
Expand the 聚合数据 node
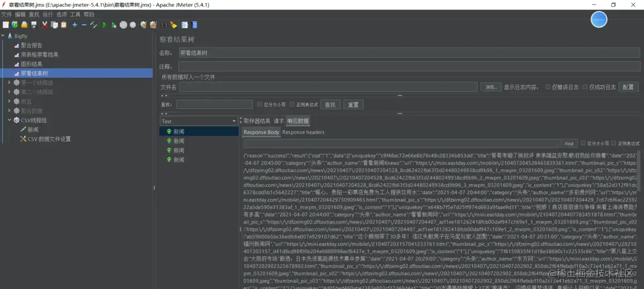[9, 111]
